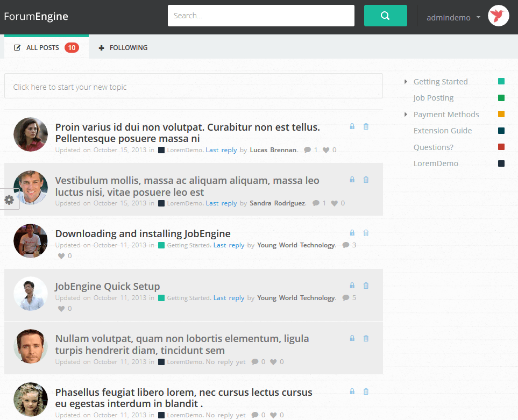Open the 'Proin varius id dui' topic title
This screenshot has width=518, height=420.
click(x=188, y=133)
